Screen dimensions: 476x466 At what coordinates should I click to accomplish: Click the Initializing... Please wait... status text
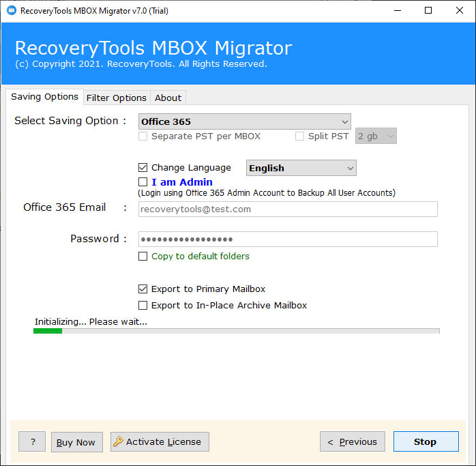[91, 322]
